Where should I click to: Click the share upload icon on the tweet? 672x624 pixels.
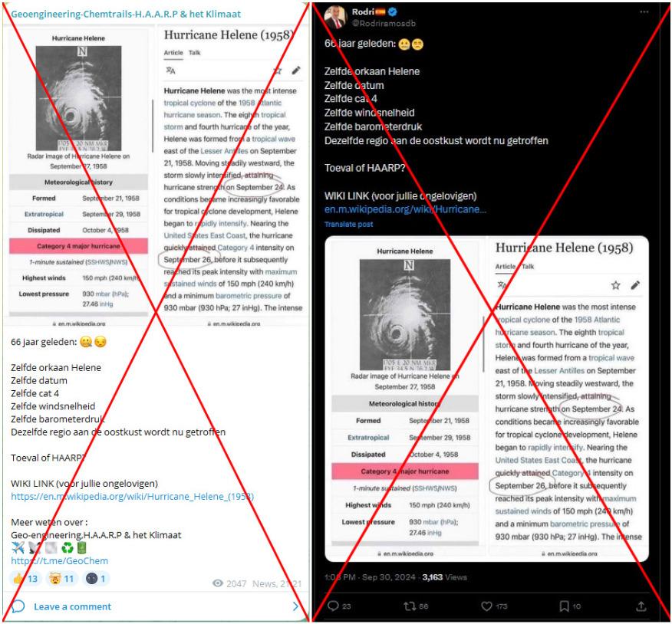point(641,606)
